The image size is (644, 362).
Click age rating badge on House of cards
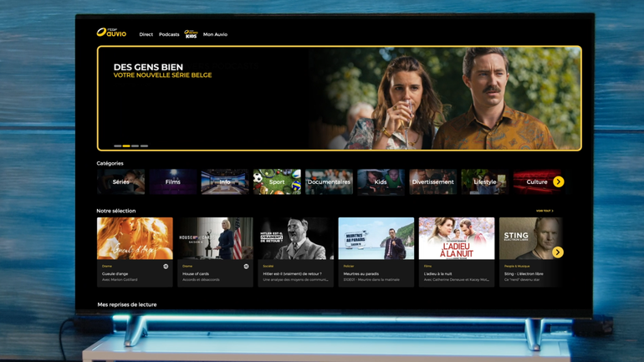(x=246, y=267)
